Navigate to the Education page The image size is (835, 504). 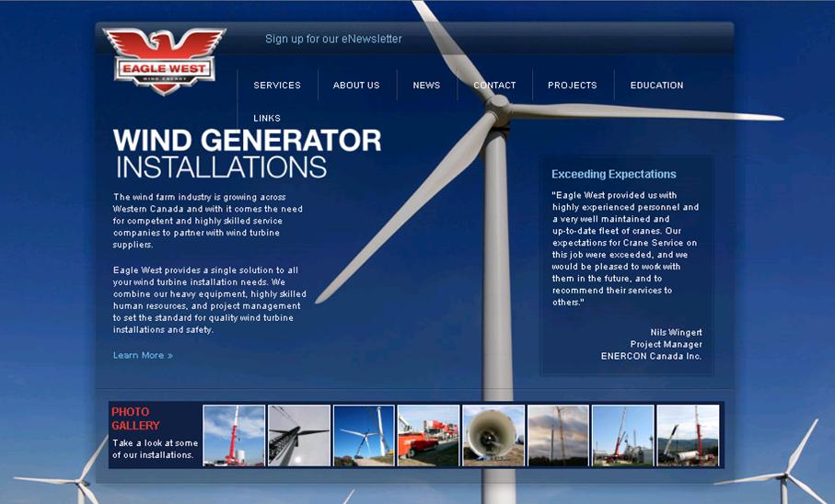pos(656,86)
